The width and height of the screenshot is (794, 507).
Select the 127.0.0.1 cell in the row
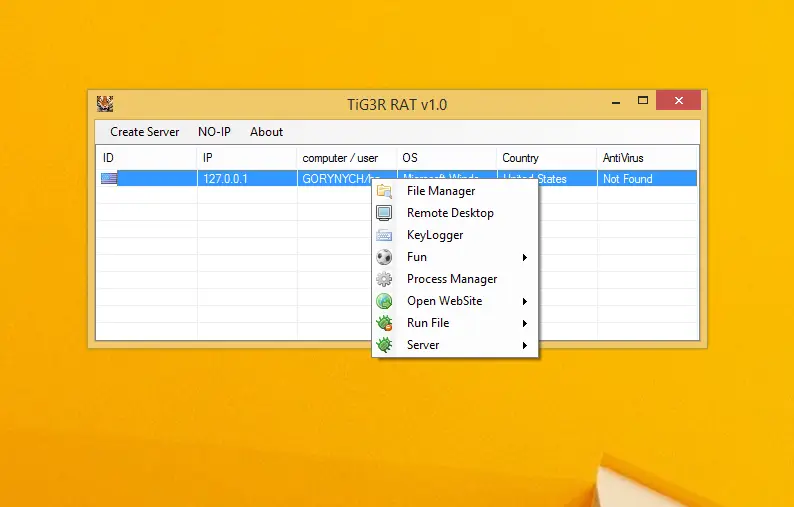click(x=225, y=179)
